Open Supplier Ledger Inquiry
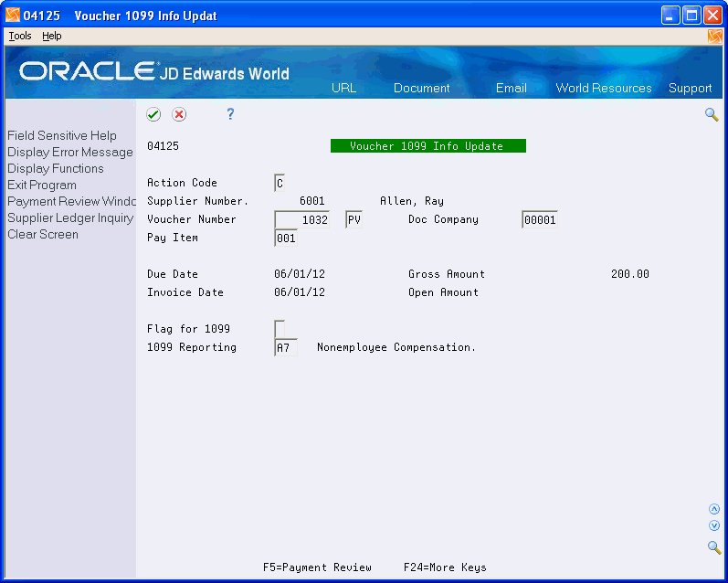 pyautogui.click(x=70, y=217)
